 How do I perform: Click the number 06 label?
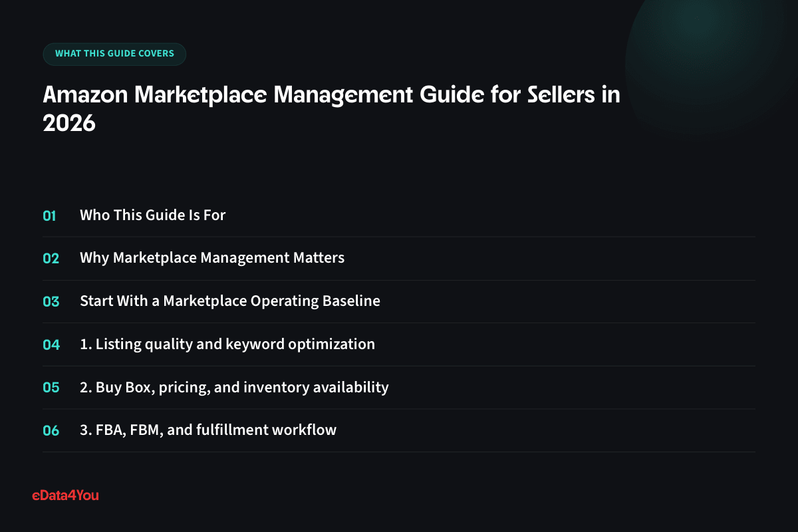point(51,430)
